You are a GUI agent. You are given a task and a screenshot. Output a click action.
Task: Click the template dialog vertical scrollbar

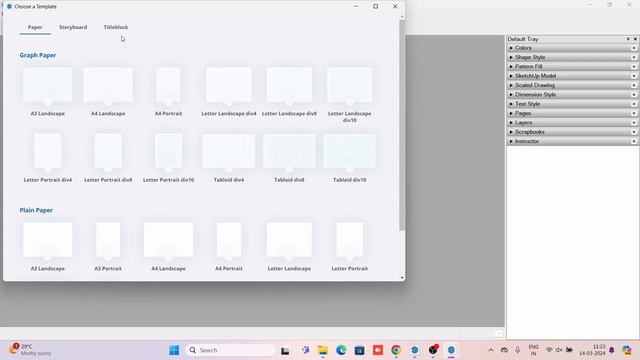[402, 125]
